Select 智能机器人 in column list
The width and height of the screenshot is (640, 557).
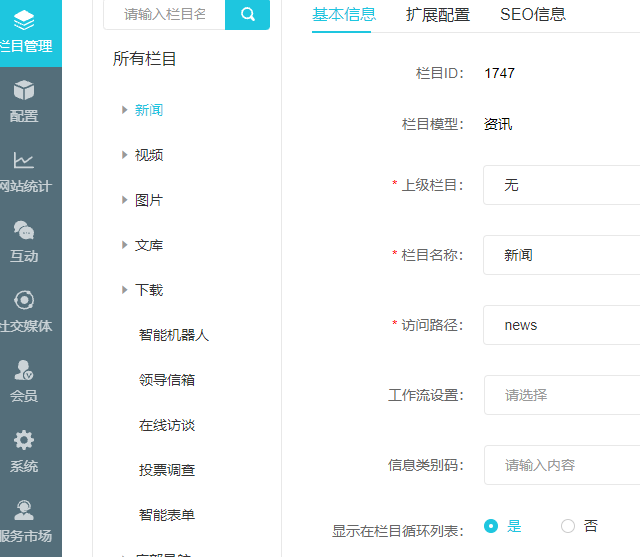pyautogui.click(x=174, y=335)
